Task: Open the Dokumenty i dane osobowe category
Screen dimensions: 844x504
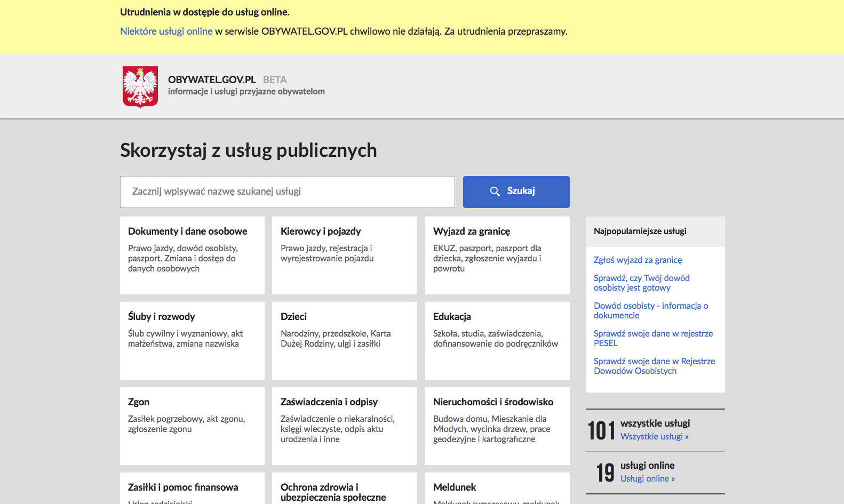Action: pyautogui.click(x=192, y=255)
